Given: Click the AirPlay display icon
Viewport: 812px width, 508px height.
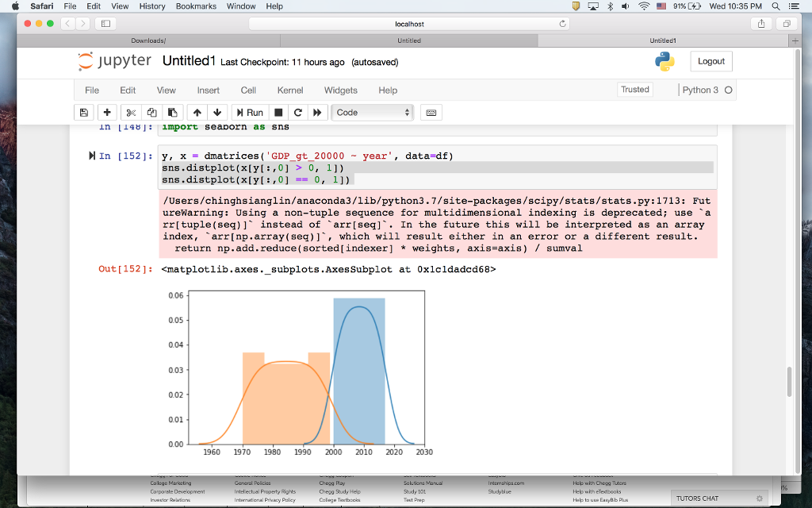Looking at the screenshot, I should tap(593, 6).
